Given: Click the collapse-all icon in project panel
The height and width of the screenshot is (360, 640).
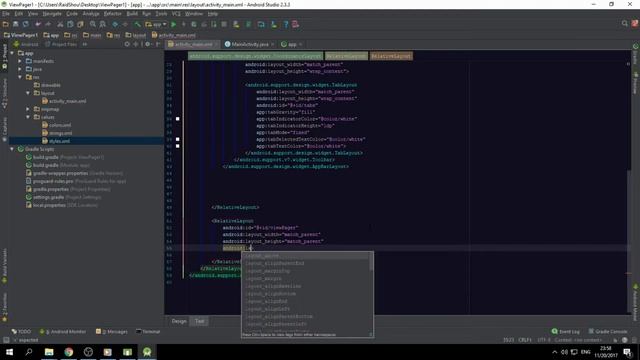Looking at the screenshot, I should (x=136, y=44).
